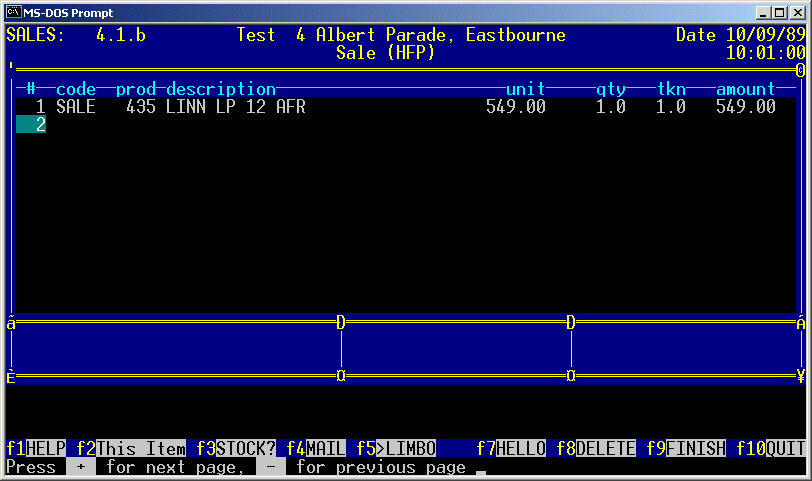Viewport: 812px width, 481px height.
Task: Minimize the MS-DOS Prompt window
Action: [x=765, y=12]
